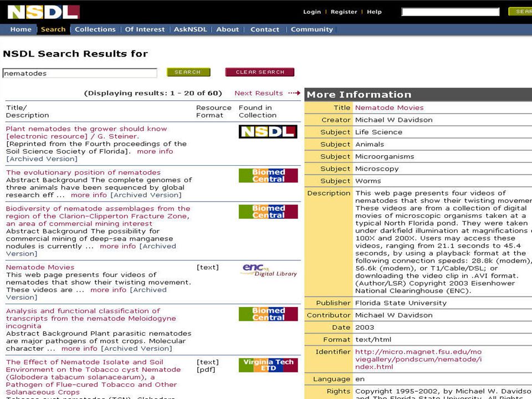Open Community in the navigation bar

click(x=312, y=29)
